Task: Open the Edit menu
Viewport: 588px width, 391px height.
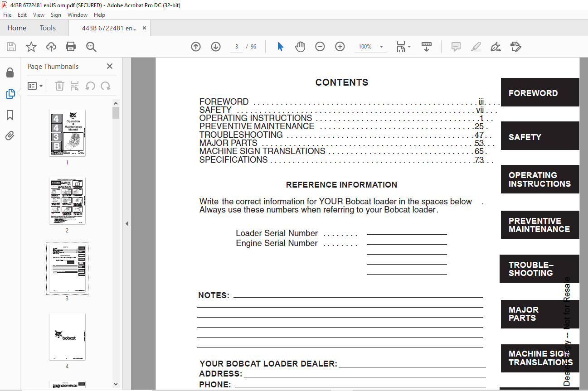Action: [x=22, y=15]
